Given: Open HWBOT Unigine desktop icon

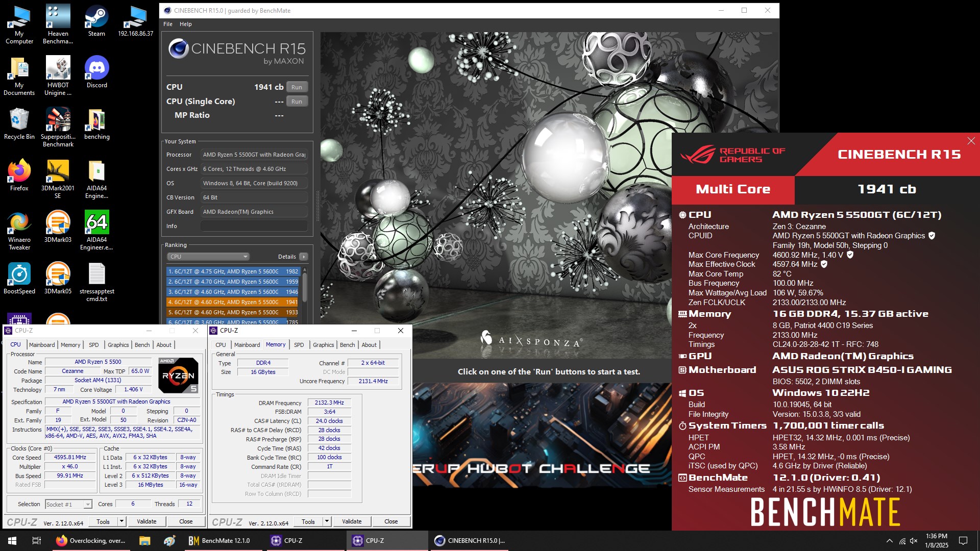Looking at the screenshot, I should [x=58, y=76].
